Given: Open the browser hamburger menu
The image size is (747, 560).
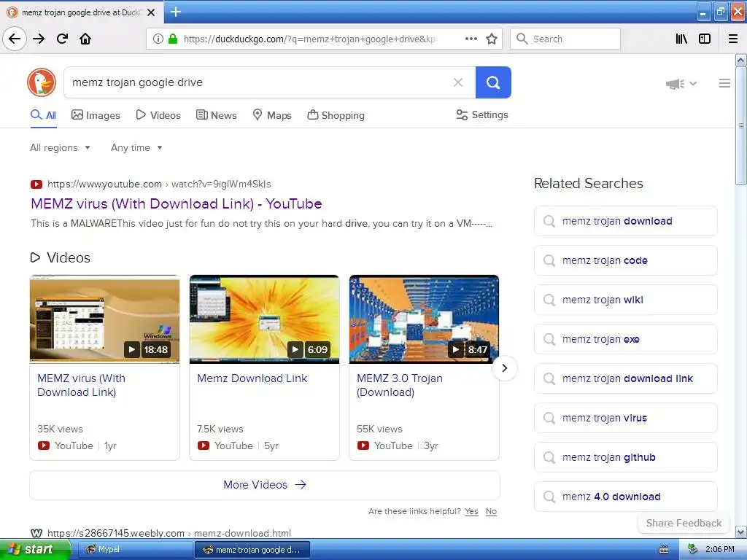Looking at the screenshot, I should [x=733, y=39].
